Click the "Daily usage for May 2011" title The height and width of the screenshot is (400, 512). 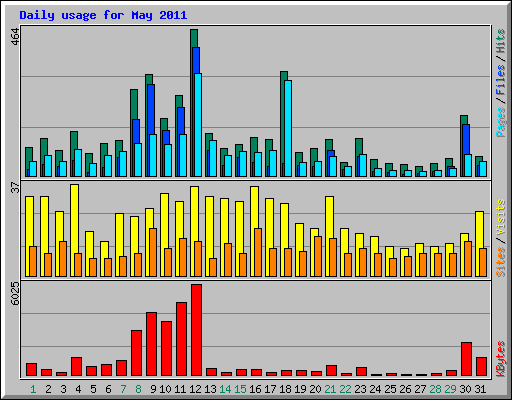[x=103, y=15]
